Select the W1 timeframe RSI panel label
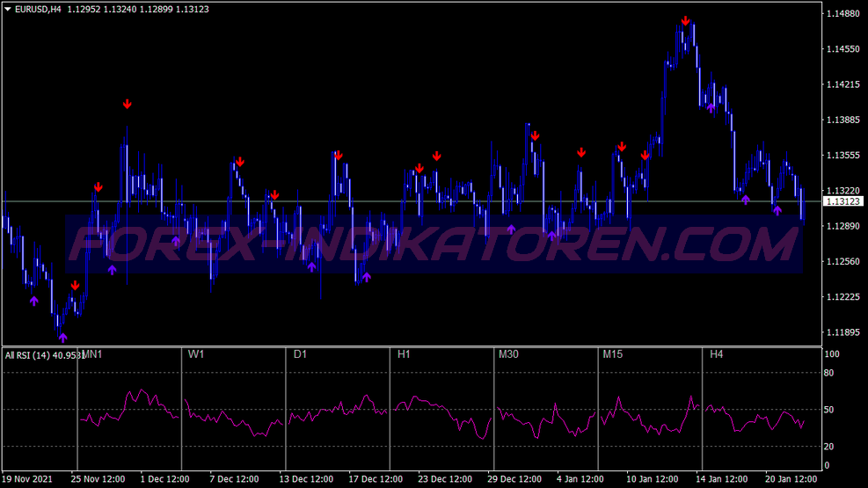This screenshot has height=488, width=868. coord(196,354)
